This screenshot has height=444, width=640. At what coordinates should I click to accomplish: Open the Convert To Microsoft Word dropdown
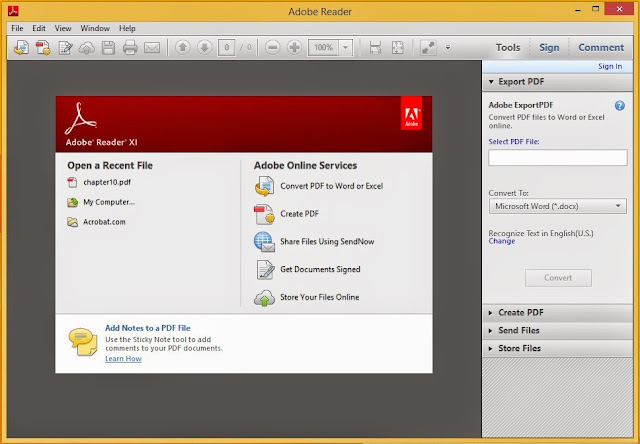pyautogui.click(x=558, y=206)
